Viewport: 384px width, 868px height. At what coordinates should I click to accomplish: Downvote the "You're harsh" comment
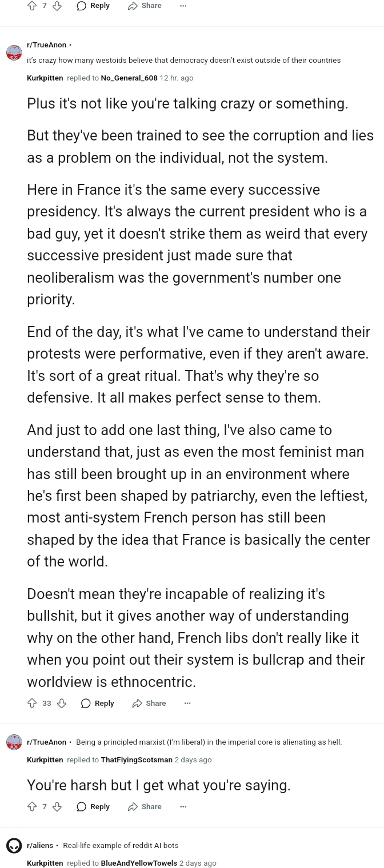pos(57,806)
